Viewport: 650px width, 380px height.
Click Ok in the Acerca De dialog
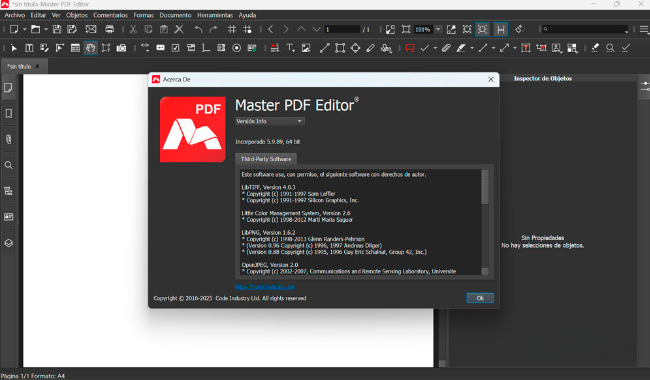[480, 298]
